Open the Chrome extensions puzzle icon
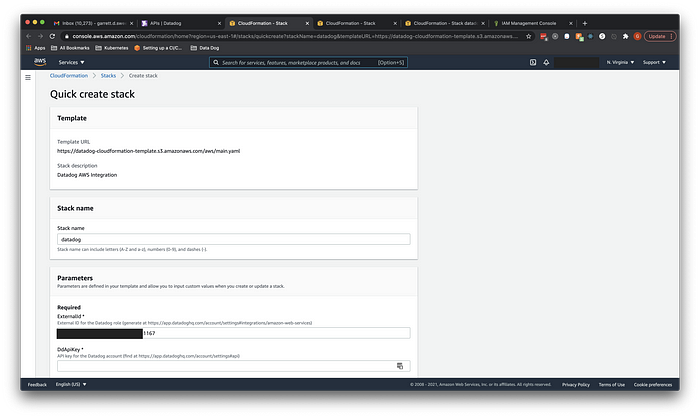This screenshot has height=418, width=700. 625,36
